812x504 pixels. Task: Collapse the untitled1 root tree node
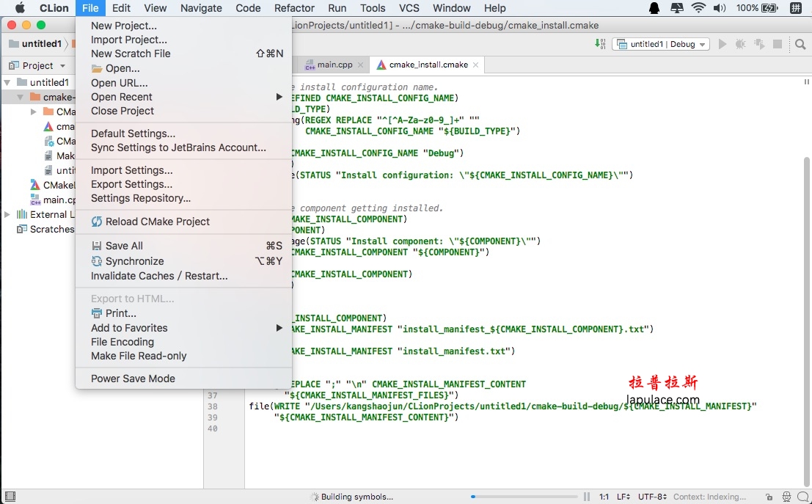(x=7, y=82)
